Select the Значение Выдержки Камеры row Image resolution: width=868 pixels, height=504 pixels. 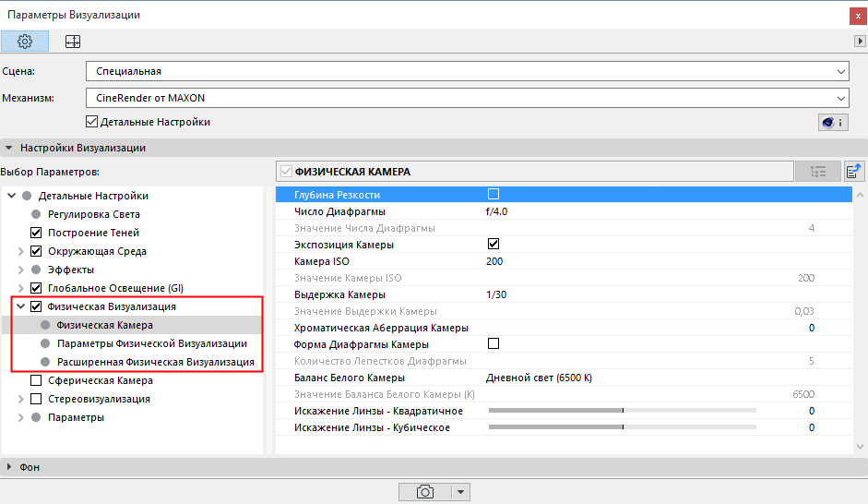[x=564, y=311]
